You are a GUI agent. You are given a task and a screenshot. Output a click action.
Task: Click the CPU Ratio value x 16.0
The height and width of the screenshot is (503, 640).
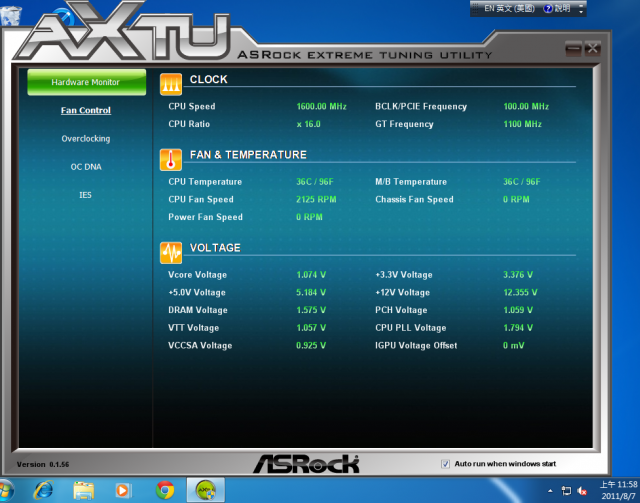pos(309,124)
